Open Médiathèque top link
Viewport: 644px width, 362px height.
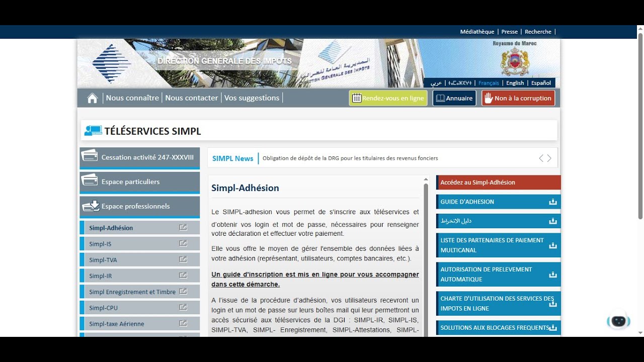[x=477, y=32]
